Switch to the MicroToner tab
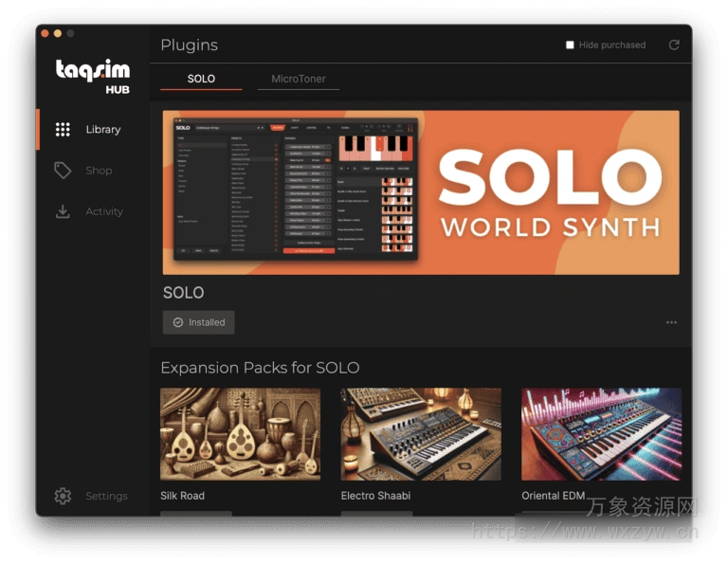 click(x=298, y=79)
